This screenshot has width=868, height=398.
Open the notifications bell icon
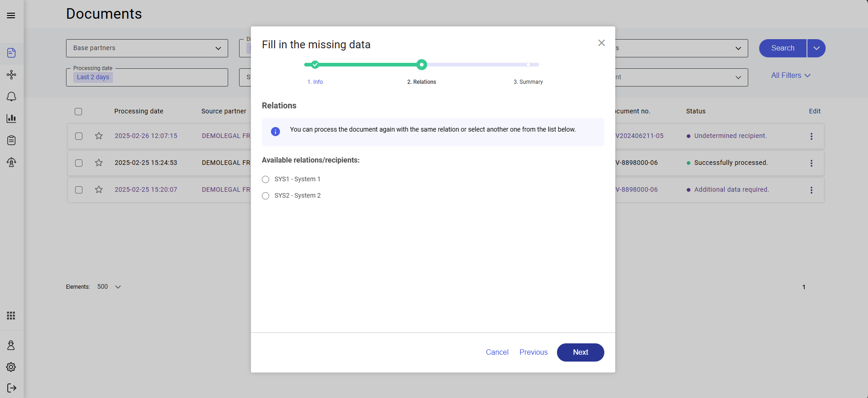pos(11,97)
